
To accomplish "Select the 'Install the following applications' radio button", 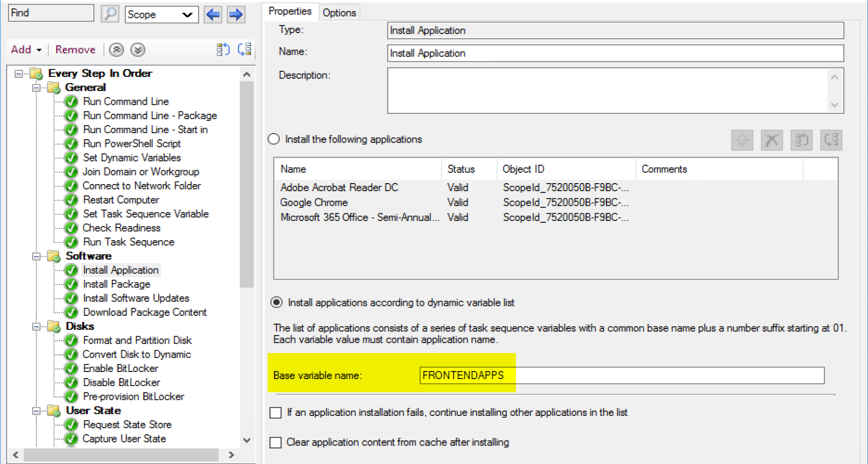I will [x=274, y=139].
